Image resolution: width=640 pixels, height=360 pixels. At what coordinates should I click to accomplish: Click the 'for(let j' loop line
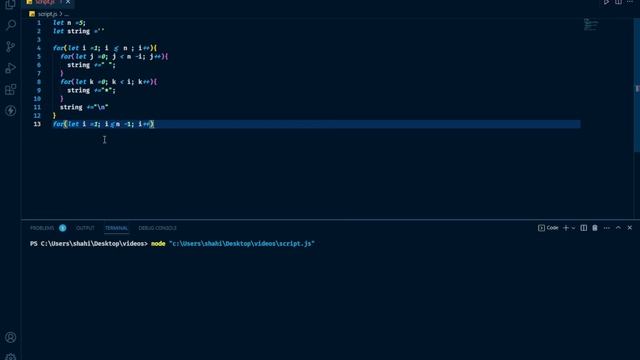click(x=114, y=57)
